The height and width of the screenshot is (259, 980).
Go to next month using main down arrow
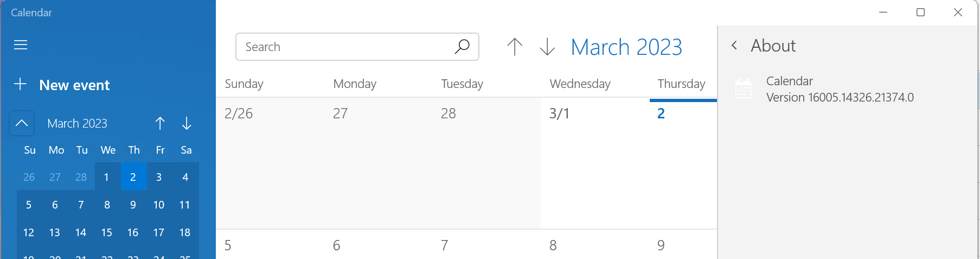547,47
